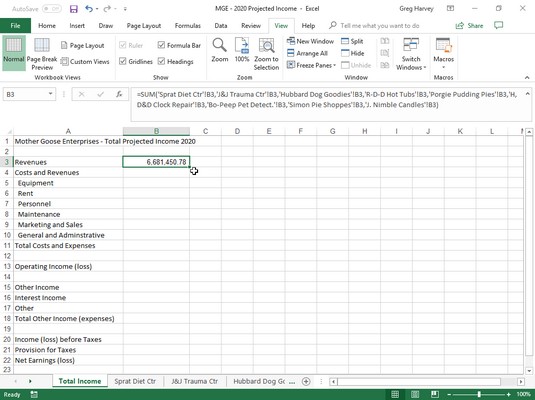535x400 pixels.
Task: Open a New Window
Action: pos(310,41)
